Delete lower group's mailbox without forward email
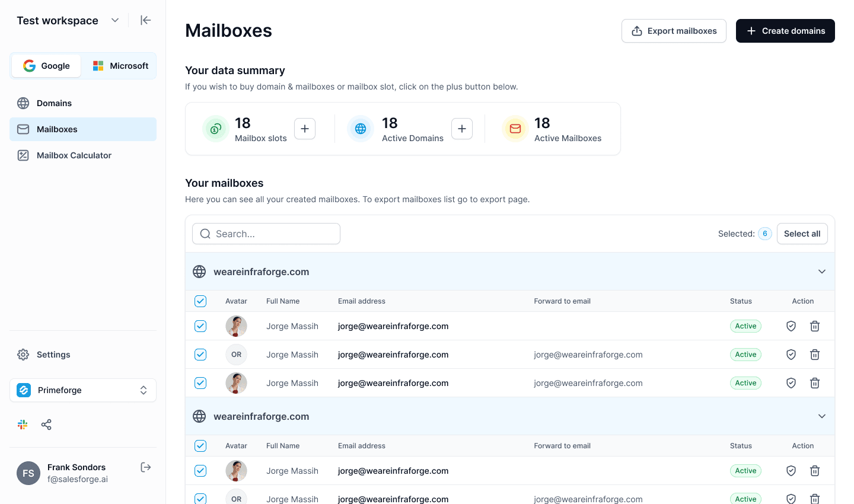 815,471
